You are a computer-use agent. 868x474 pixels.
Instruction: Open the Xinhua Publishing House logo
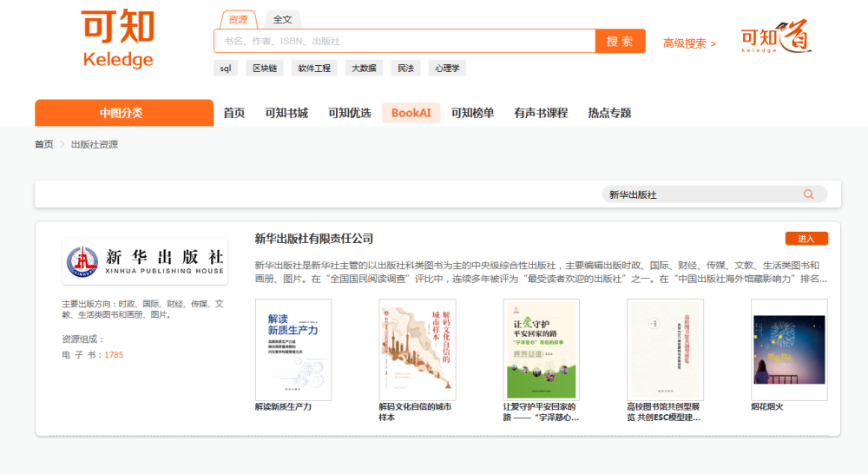145,261
